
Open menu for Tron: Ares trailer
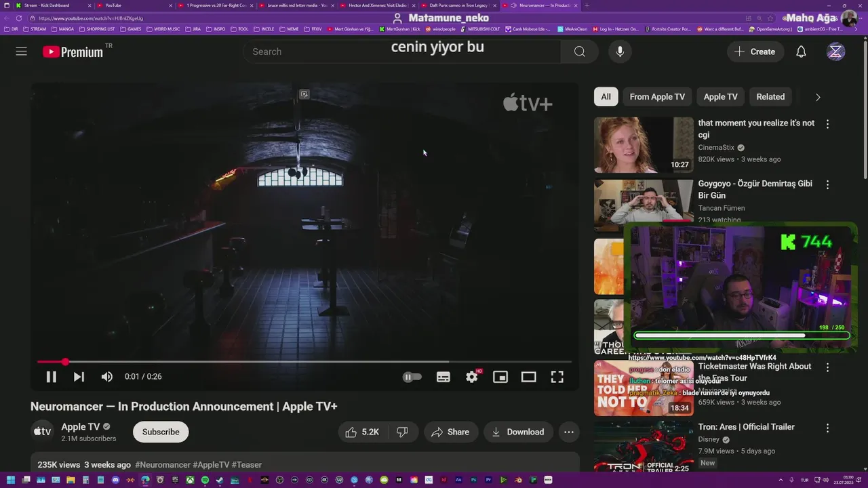pyautogui.click(x=827, y=428)
